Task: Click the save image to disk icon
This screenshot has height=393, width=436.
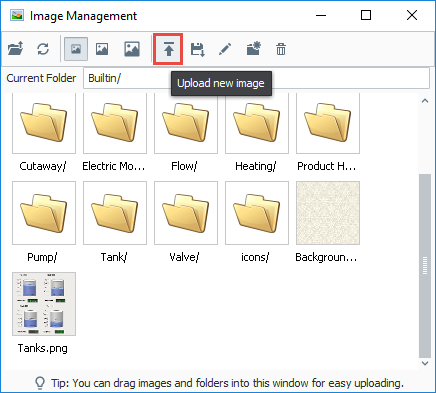Action: click(197, 49)
